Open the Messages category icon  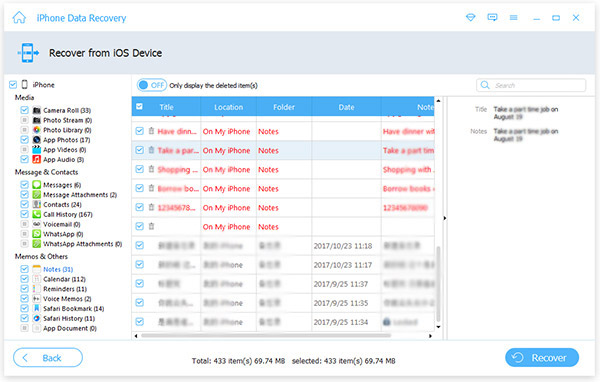point(37,185)
